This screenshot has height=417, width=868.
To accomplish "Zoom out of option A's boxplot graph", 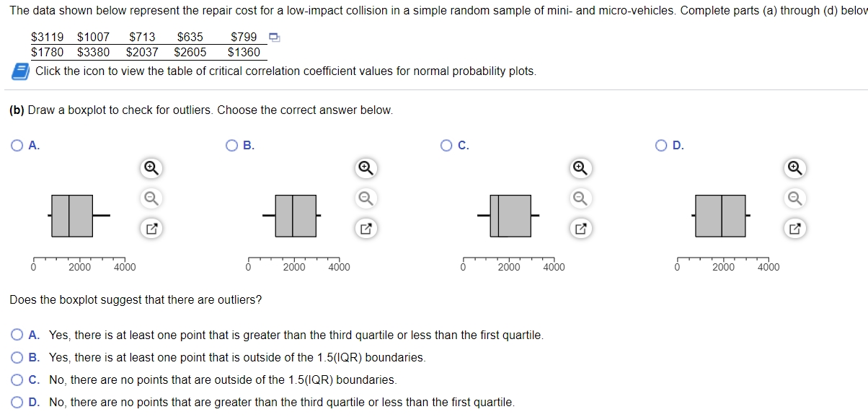I will 149,198.
